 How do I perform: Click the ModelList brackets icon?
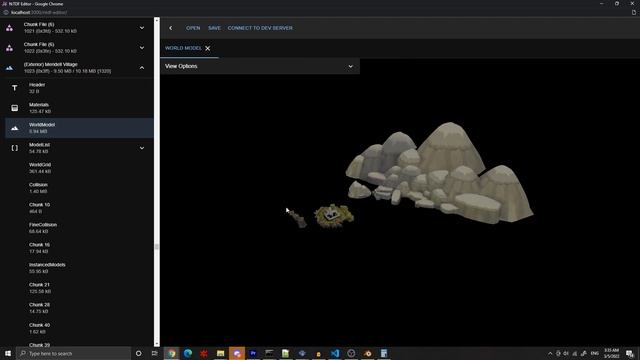15,148
